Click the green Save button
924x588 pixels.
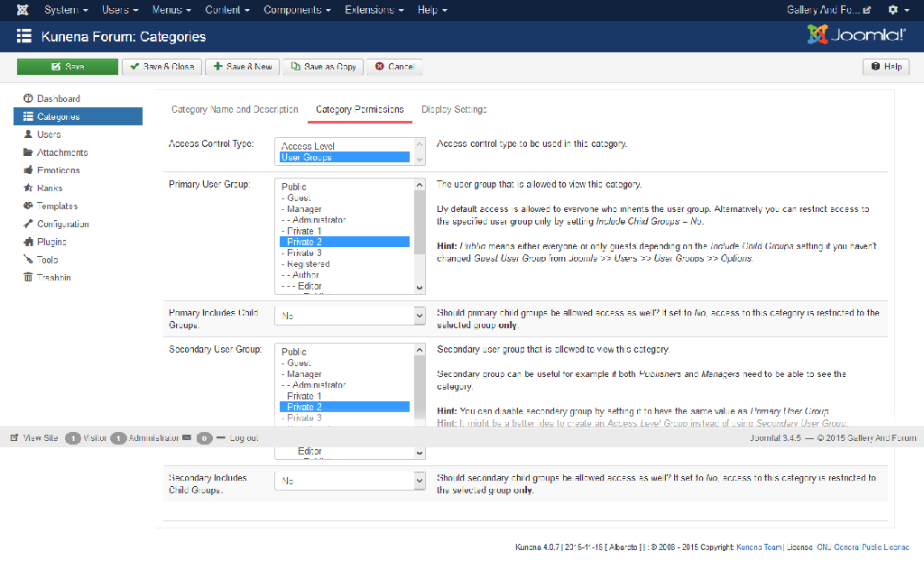coord(67,67)
